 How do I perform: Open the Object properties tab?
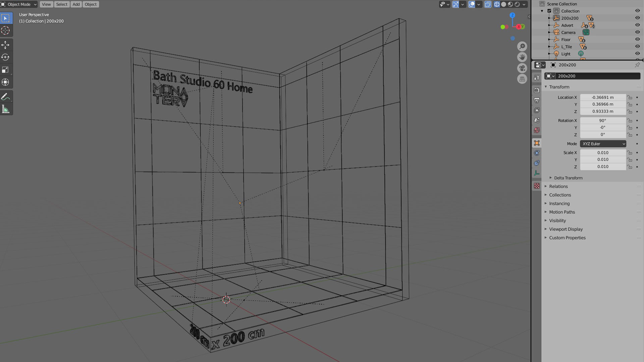(537, 143)
